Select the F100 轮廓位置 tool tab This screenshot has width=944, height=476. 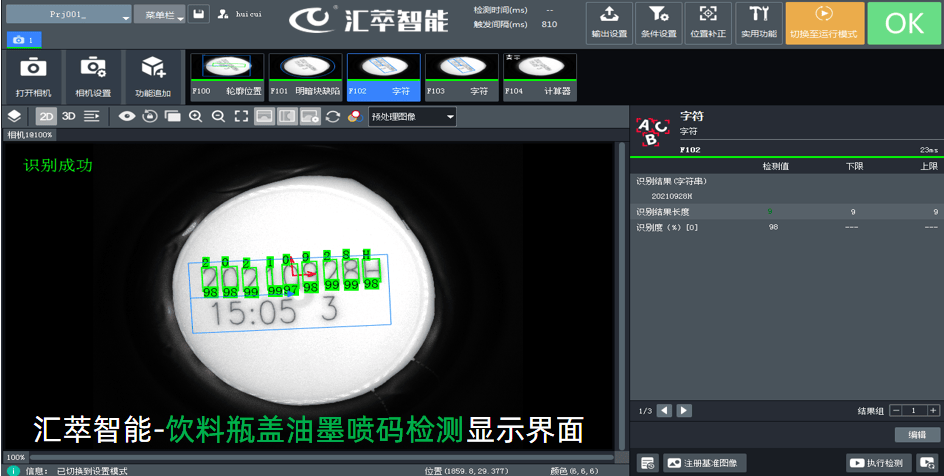click(x=227, y=76)
